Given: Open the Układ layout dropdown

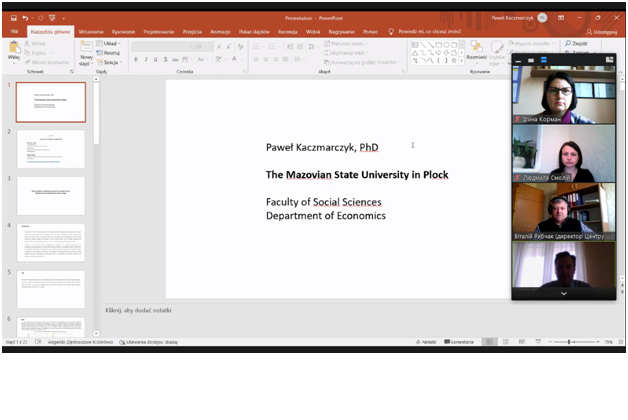Looking at the screenshot, I should (x=109, y=43).
